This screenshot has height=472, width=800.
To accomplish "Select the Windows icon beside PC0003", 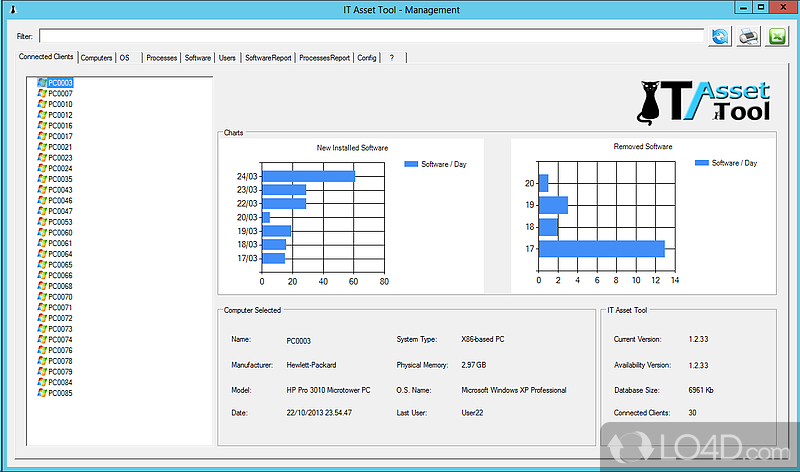I will point(42,82).
